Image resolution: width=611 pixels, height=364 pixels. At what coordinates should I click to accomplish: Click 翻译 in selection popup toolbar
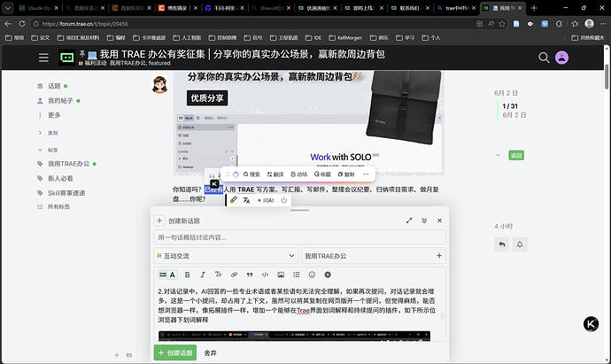click(x=275, y=174)
